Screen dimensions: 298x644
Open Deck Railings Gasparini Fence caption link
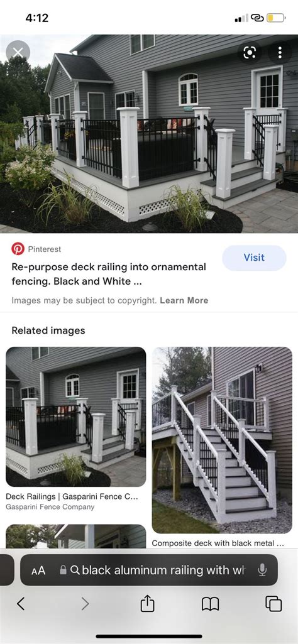pos(72,496)
